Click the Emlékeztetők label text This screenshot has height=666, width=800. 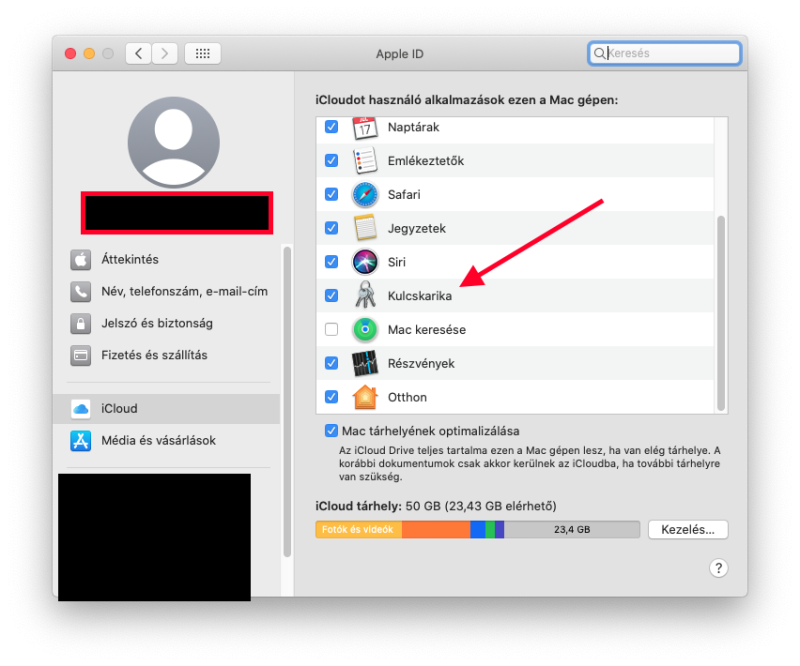pyautogui.click(x=426, y=161)
